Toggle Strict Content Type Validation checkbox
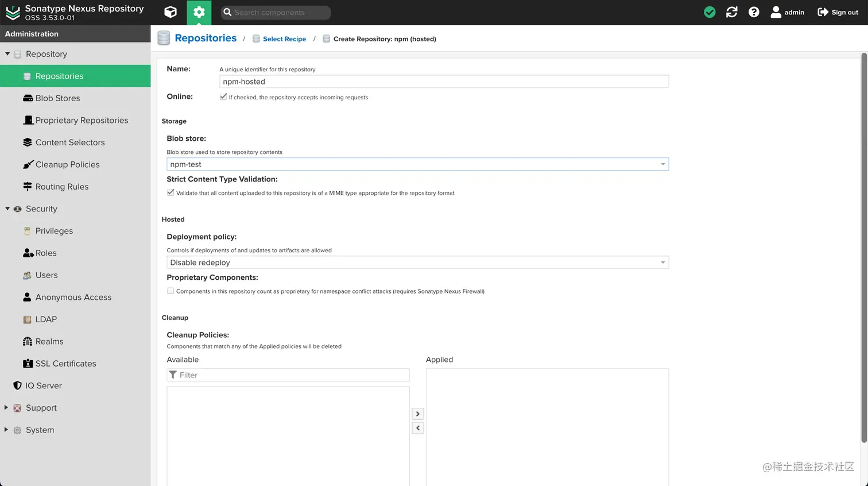Image resolution: width=868 pixels, height=486 pixels. pyautogui.click(x=170, y=192)
